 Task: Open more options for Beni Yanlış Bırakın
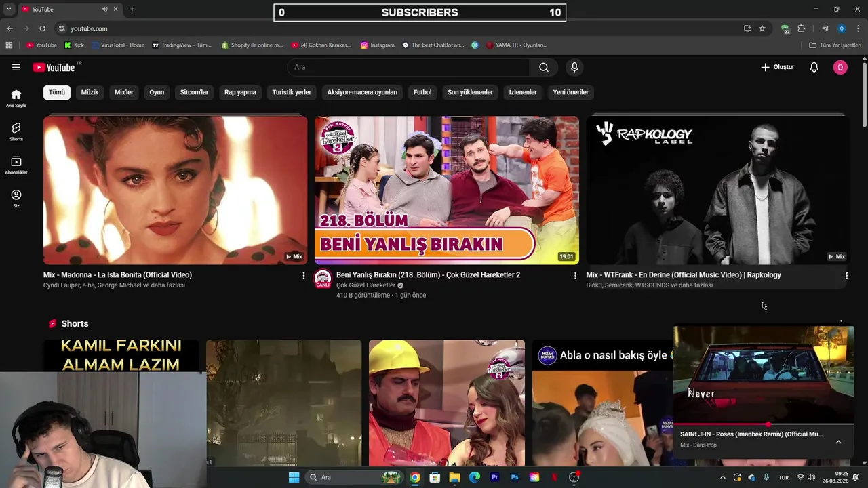click(x=575, y=276)
